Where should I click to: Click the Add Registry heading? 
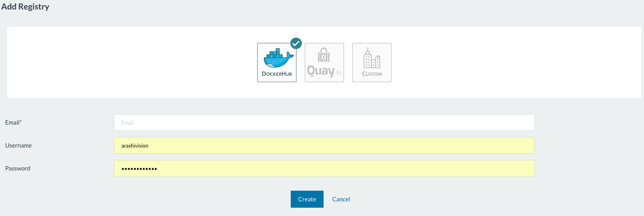(x=25, y=7)
